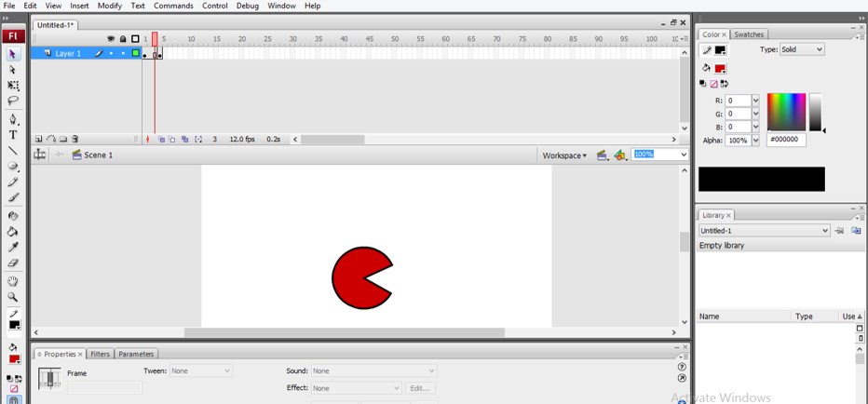The width and height of the screenshot is (868, 404).
Task: Toggle Onion Skin Outlines mode
Action: coord(172,140)
